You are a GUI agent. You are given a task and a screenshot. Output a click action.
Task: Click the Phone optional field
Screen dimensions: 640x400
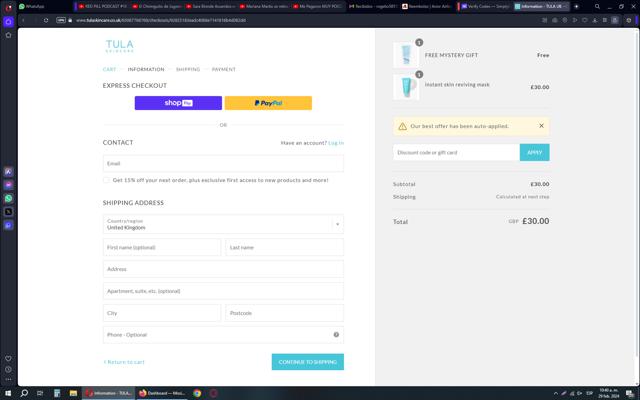(x=223, y=335)
